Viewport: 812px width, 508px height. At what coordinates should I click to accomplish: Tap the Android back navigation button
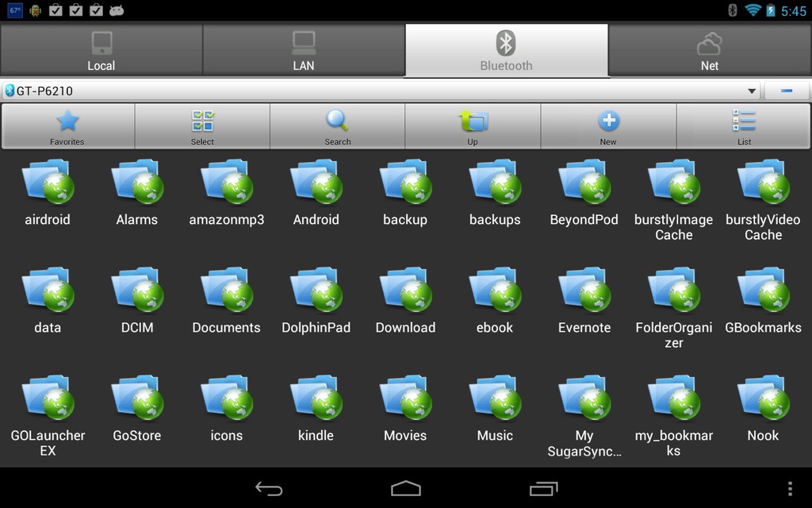(270, 488)
